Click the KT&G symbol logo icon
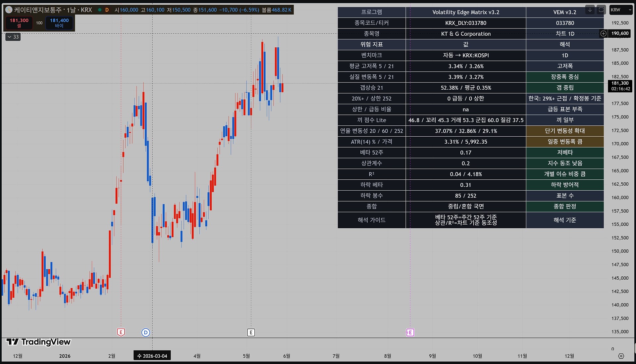Viewport: 636px width, 364px height. 9,10
